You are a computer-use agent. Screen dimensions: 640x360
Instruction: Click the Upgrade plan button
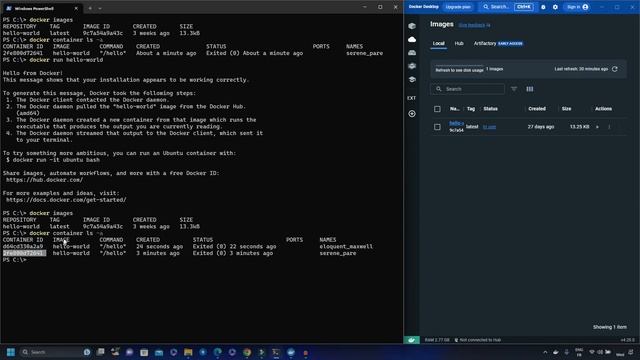pyautogui.click(x=458, y=7)
